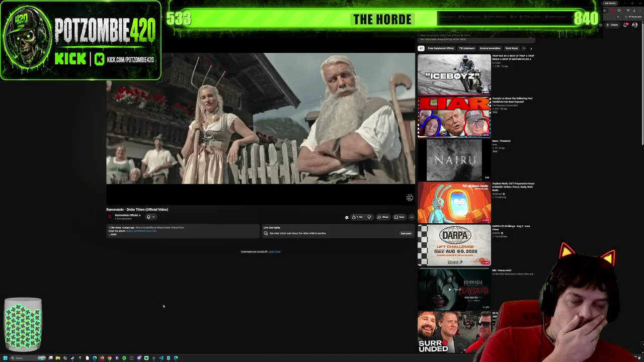
Task: Click the kick.com/potzombie420 overlay link
Action: point(130,59)
